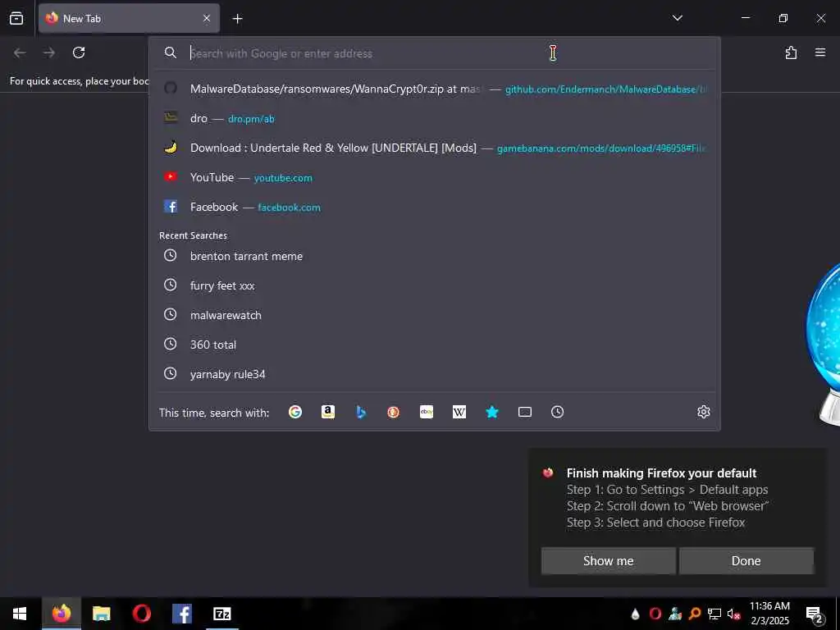Expand the list all tabs chevron
This screenshot has height=630, width=840.
coord(677,18)
